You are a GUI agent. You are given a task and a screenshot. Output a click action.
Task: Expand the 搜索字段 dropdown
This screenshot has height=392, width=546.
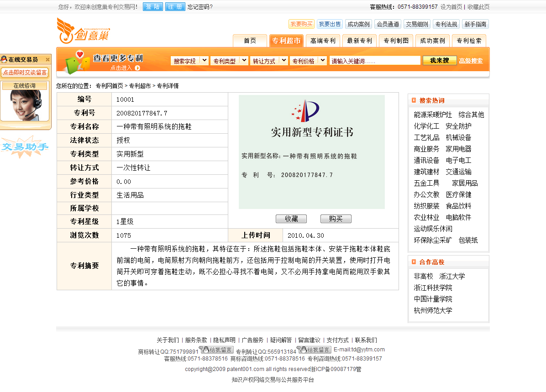204,61
